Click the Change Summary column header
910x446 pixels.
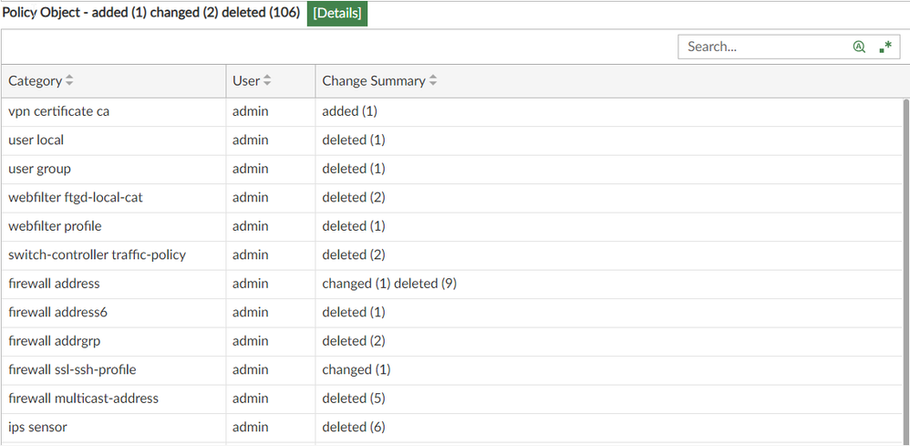tap(373, 81)
